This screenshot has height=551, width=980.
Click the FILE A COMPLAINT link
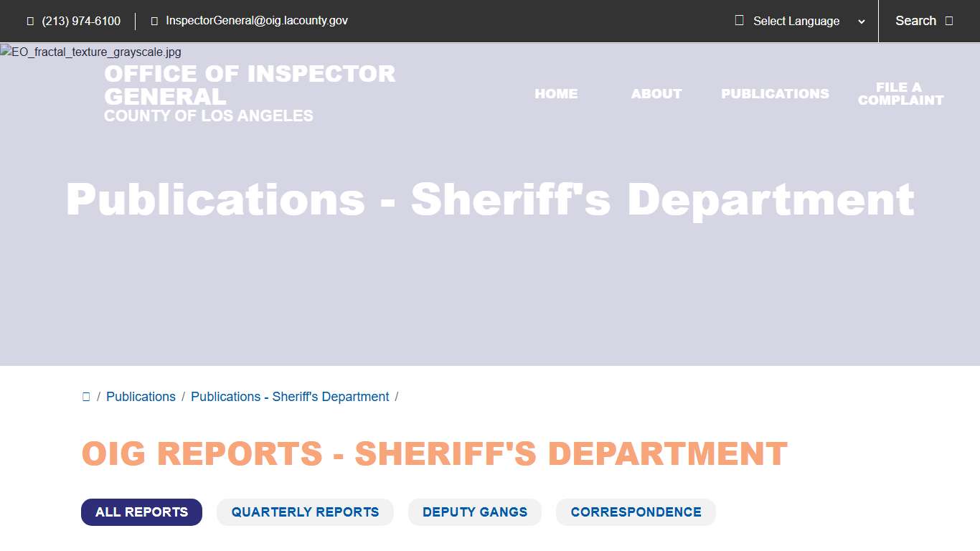(900, 93)
